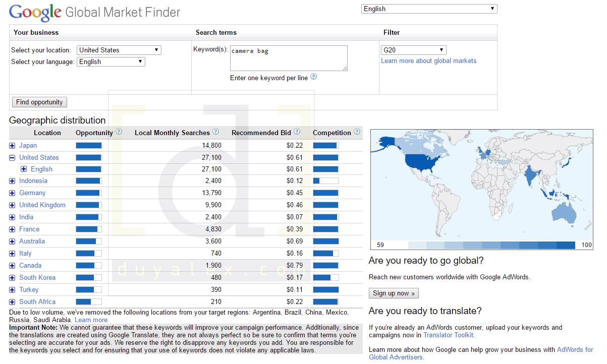607x364 pixels.
Task: Open help icon beside Opportunity column
Action: [x=119, y=132]
